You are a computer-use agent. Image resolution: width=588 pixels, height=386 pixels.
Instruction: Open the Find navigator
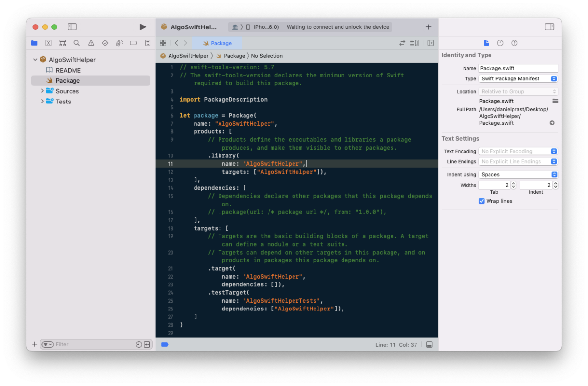pos(76,43)
